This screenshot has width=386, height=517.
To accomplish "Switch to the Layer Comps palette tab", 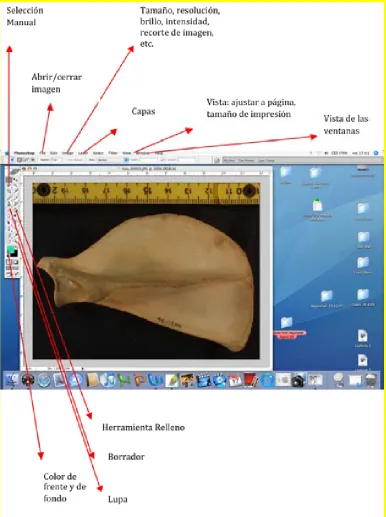I will [266, 161].
